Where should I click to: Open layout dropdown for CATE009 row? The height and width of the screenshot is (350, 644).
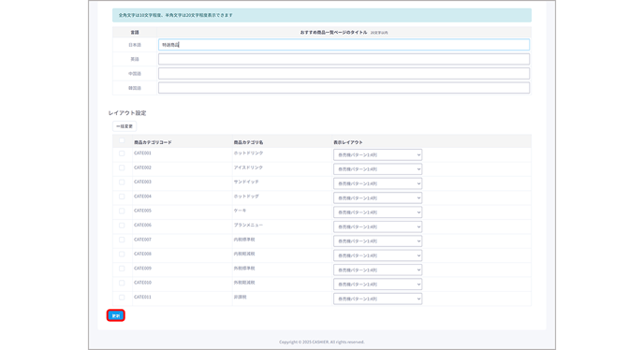coord(377,270)
